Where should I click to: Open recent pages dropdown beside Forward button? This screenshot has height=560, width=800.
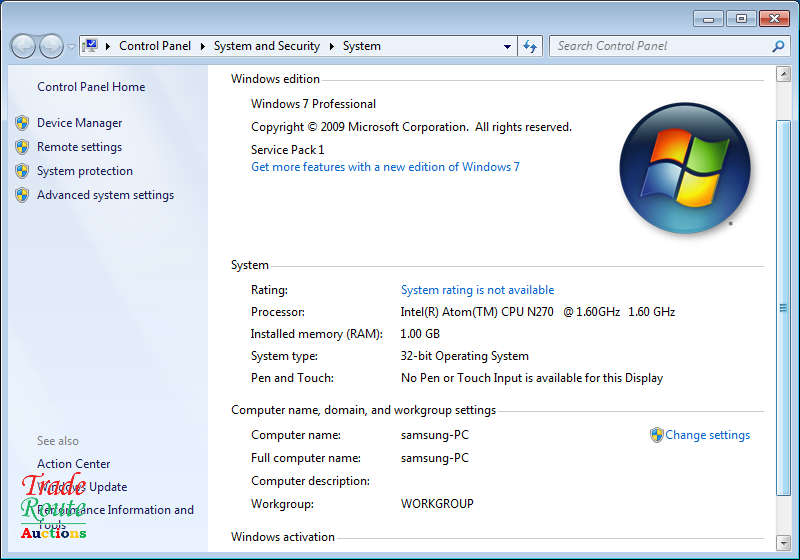click(x=71, y=46)
